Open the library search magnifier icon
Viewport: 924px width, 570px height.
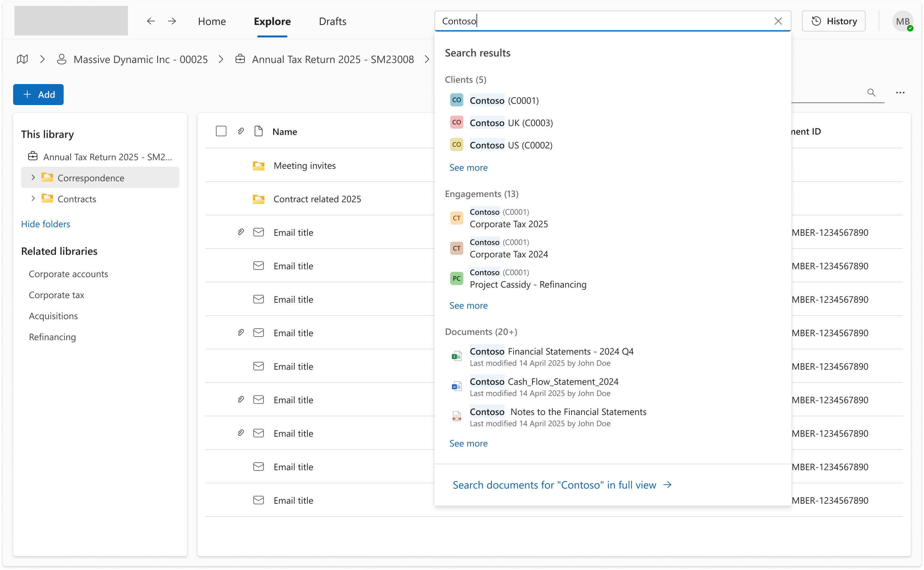point(871,92)
